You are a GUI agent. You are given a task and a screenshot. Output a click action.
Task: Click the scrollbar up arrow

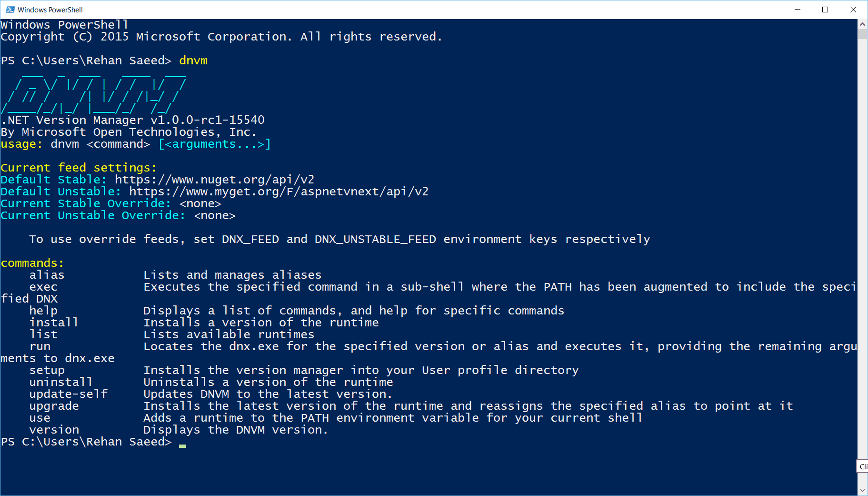(x=862, y=24)
